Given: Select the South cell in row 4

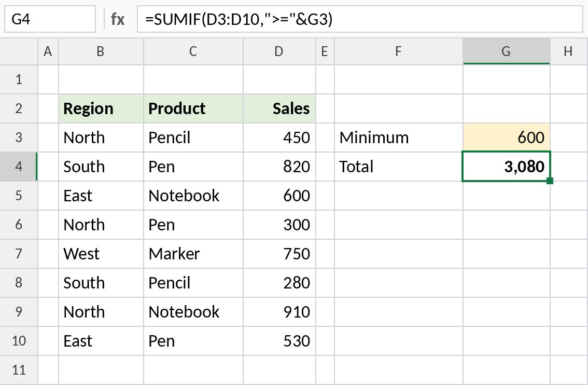Looking at the screenshot, I should pos(101,167).
